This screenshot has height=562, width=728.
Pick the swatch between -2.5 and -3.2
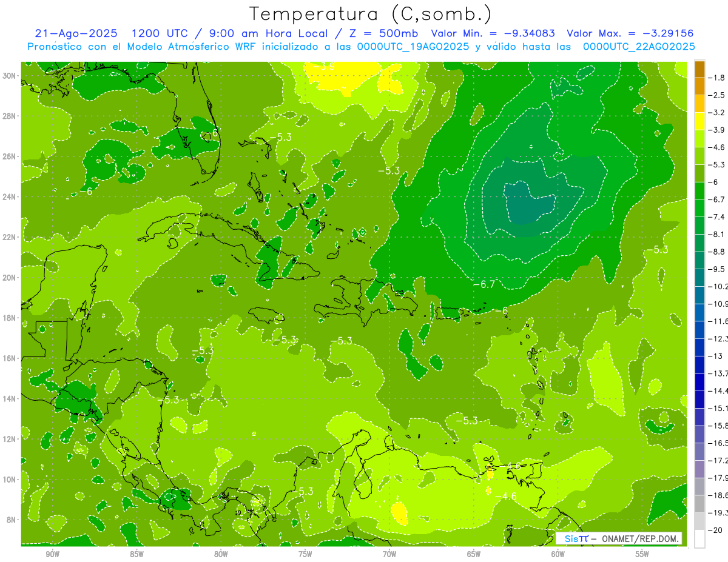click(700, 104)
